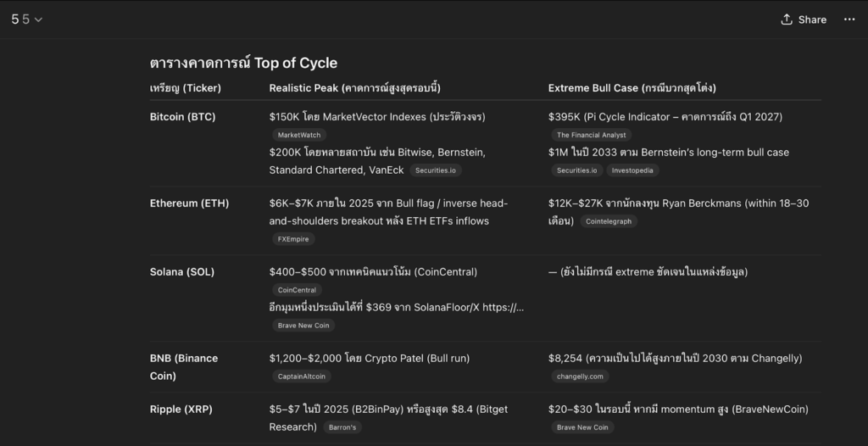Click the Share button
The width and height of the screenshot is (868, 446).
(803, 20)
